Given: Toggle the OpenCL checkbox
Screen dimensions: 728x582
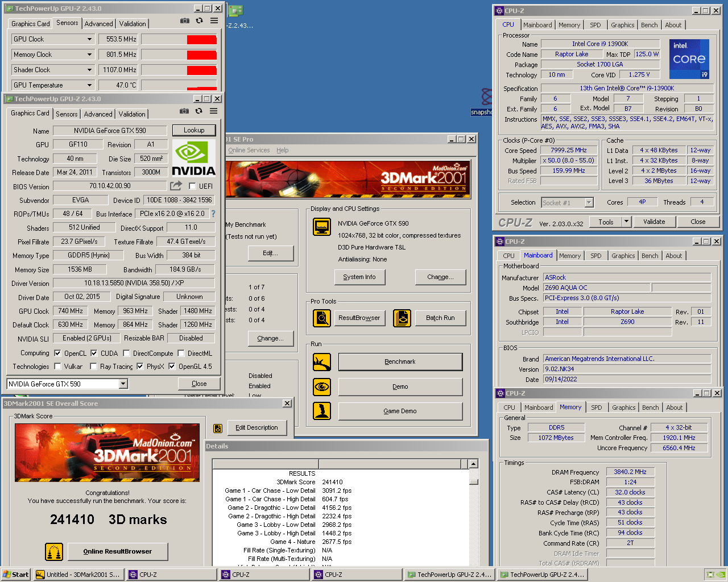Looking at the screenshot, I should tap(57, 353).
